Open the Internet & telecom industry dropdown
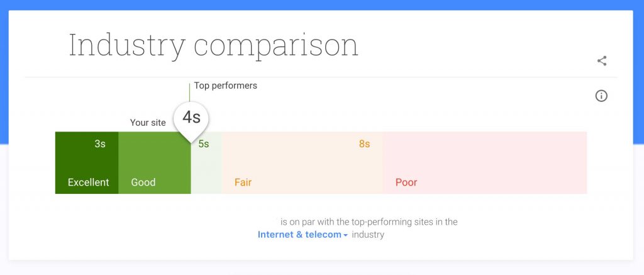Screen dimensions: 644x275 click(x=303, y=235)
